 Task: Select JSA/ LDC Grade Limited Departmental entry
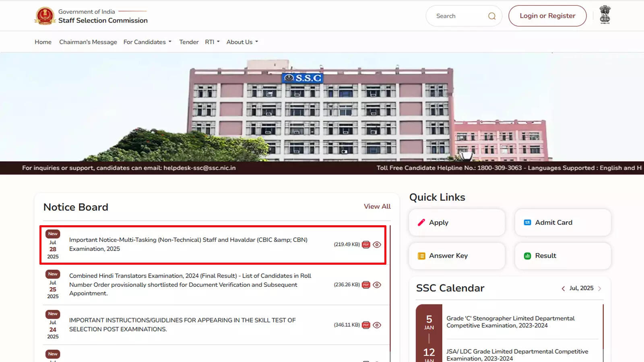pos(517,355)
